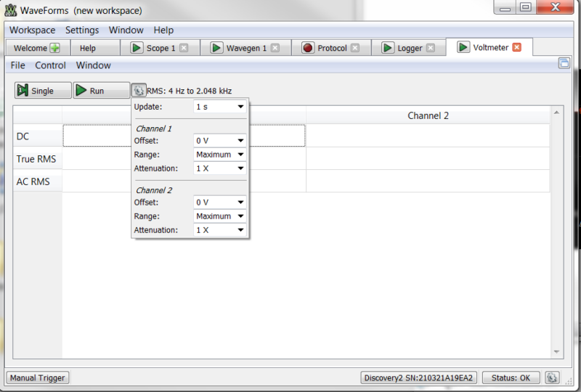Click the Status: OK button
Screen dimensions: 581x392
coord(511,377)
